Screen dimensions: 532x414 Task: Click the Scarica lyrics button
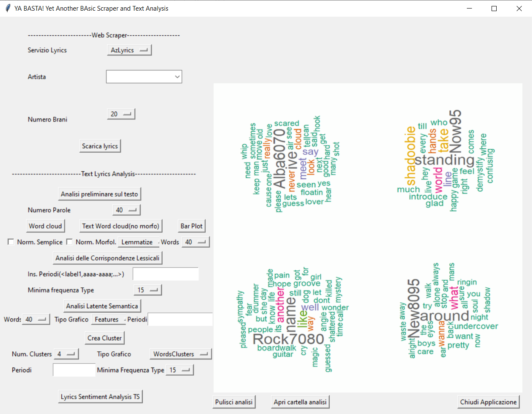click(100, 146)
